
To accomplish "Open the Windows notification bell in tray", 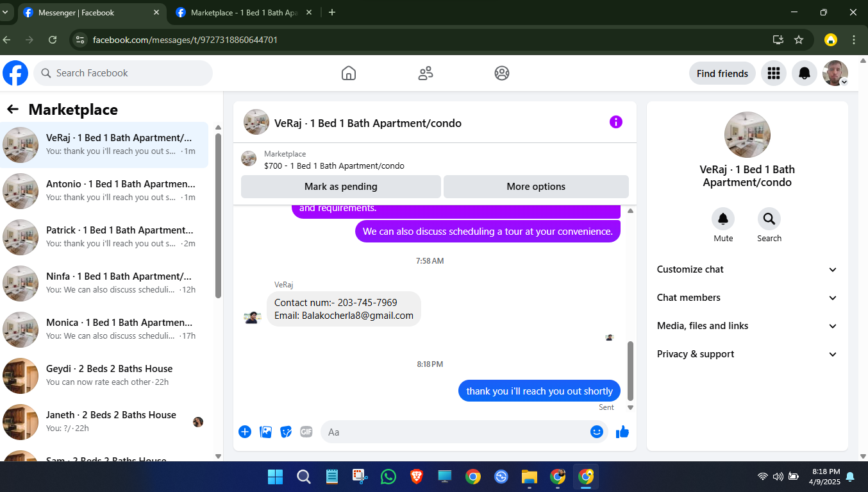I will point(850,477).
